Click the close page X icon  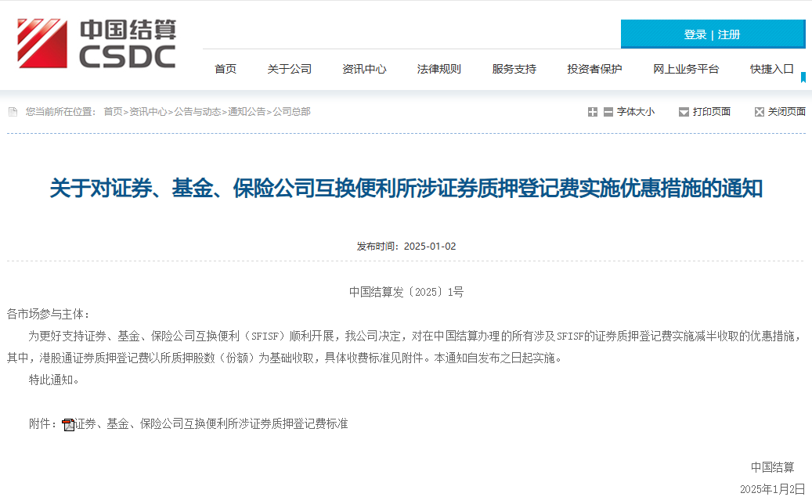coord(759,112)
